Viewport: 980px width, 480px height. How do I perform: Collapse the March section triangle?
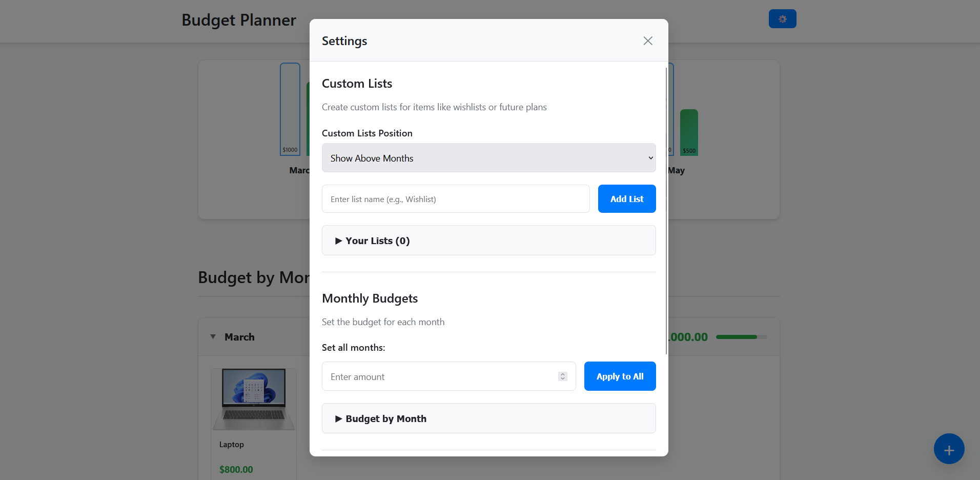[x=213, y=337]
